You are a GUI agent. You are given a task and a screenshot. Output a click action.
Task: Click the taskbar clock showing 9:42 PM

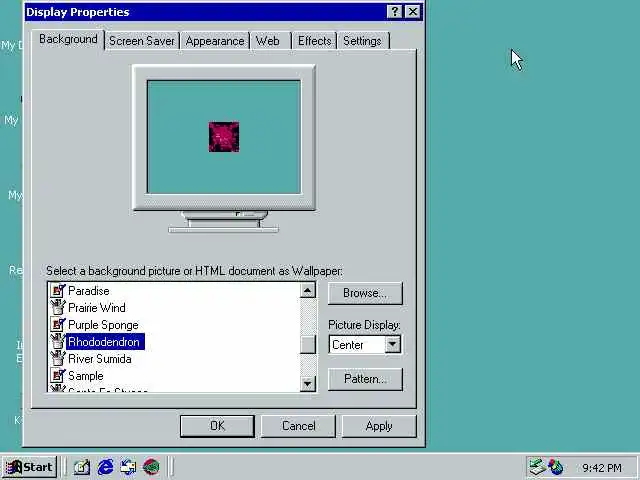(602, 467)
